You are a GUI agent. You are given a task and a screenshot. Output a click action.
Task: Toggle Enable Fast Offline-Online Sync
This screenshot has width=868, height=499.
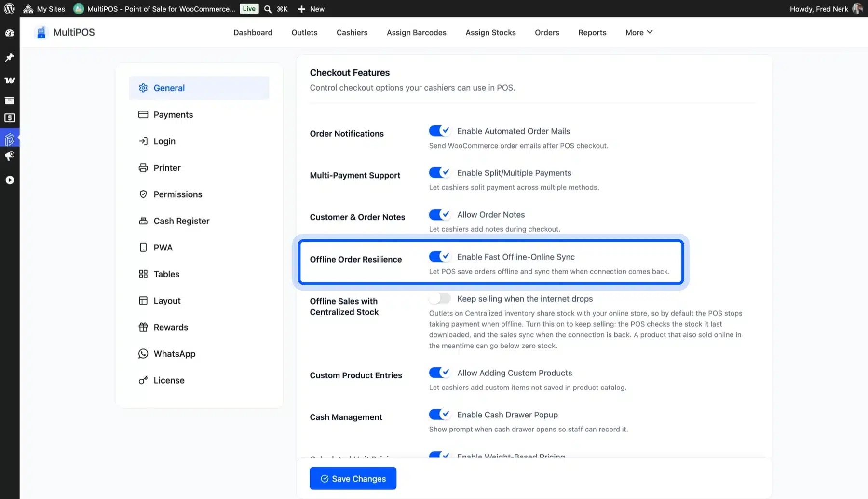[439, 256]
